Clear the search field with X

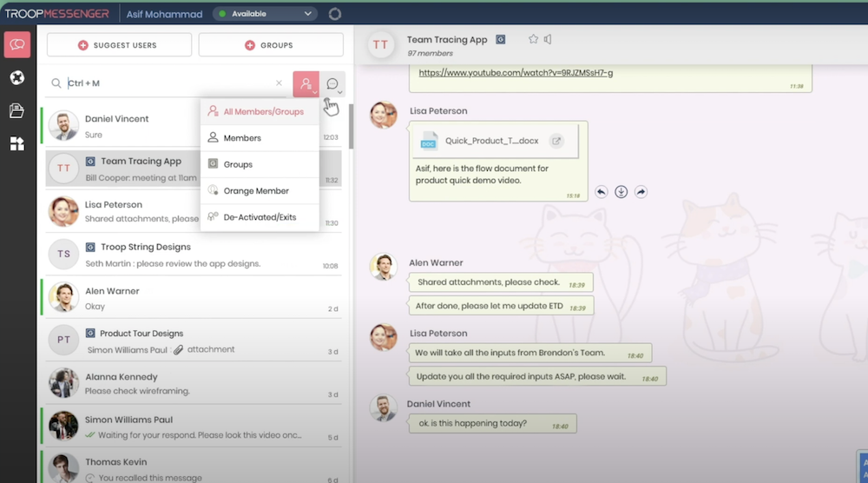tap(279, 83)
